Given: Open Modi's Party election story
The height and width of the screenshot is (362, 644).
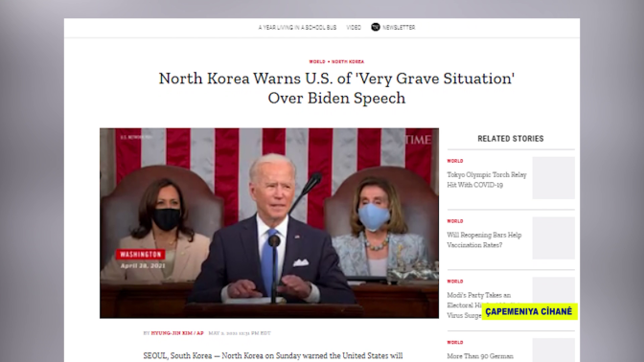Looking at the screenshot, I should [x=479, y=305].
